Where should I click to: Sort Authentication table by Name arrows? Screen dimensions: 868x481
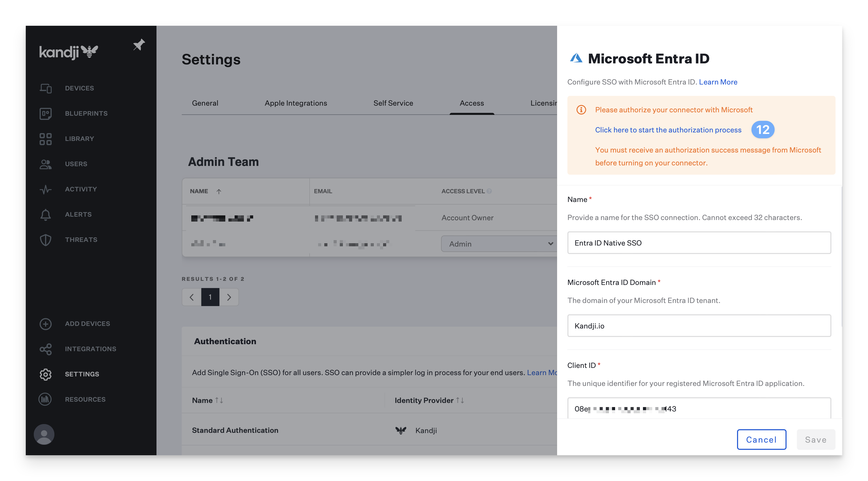click(x=219, y=400)
